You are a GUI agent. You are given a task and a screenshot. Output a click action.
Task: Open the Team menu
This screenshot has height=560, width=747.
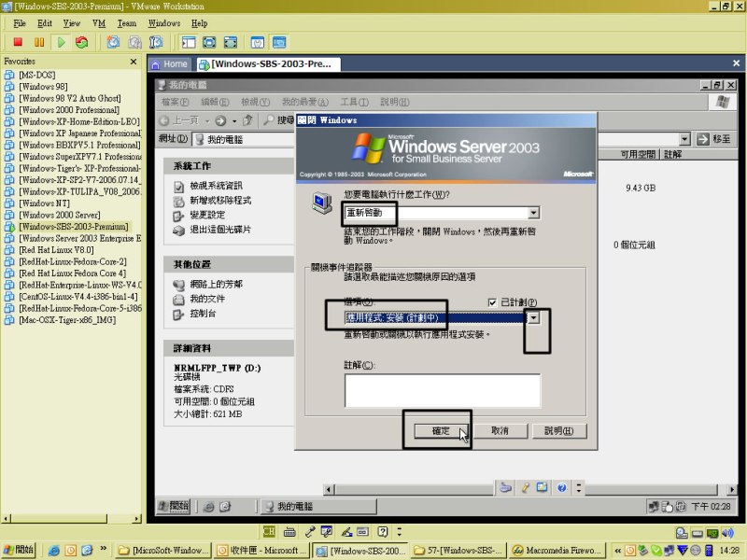coord(127,23)
